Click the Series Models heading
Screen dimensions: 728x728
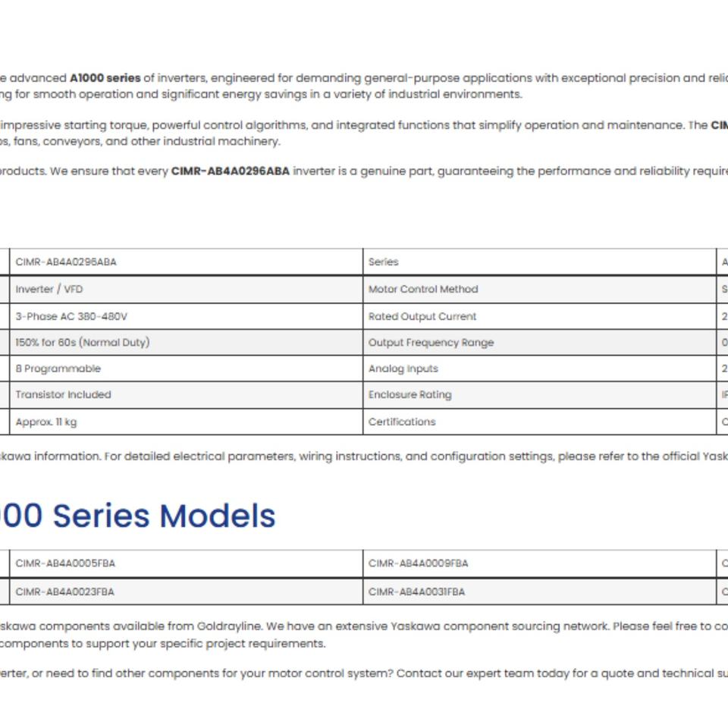coord(137,516)
